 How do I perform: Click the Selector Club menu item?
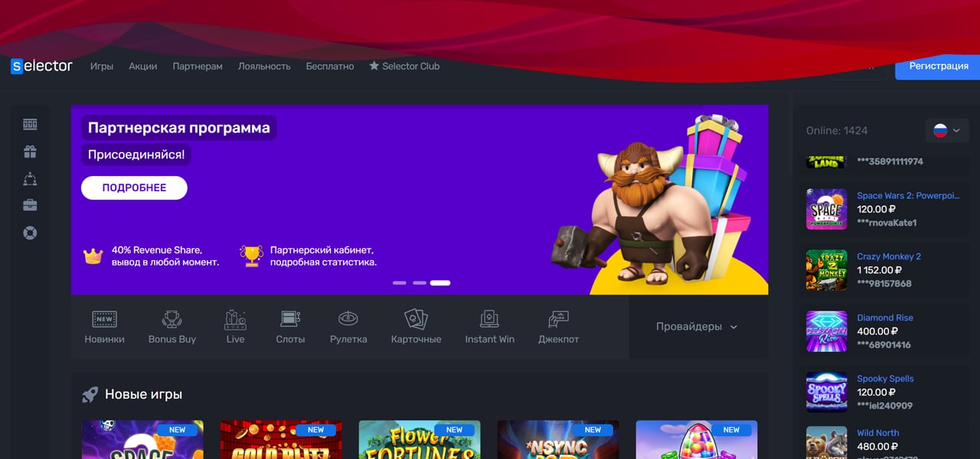point(404,66)
